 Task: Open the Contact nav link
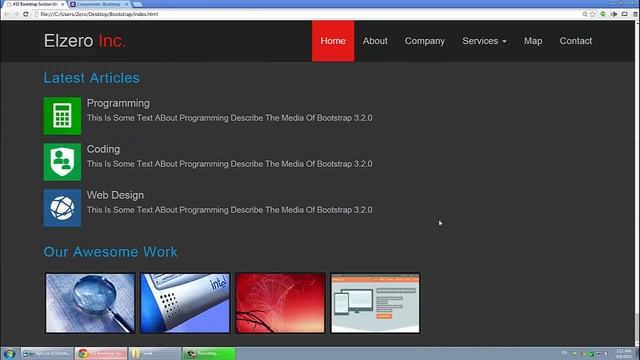pyautogui.click(x=576, y=41)
